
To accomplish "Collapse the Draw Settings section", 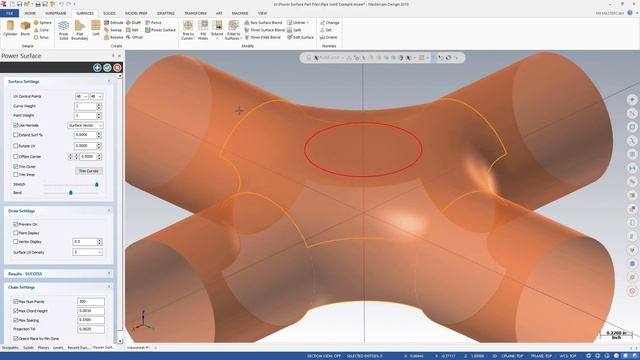I will tap(109, 211).
